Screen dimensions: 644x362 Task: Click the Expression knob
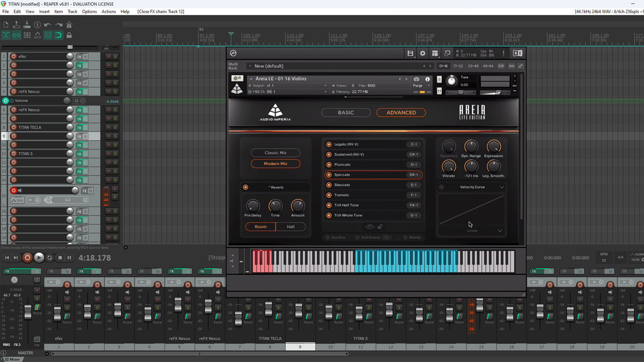click(494, 147)
